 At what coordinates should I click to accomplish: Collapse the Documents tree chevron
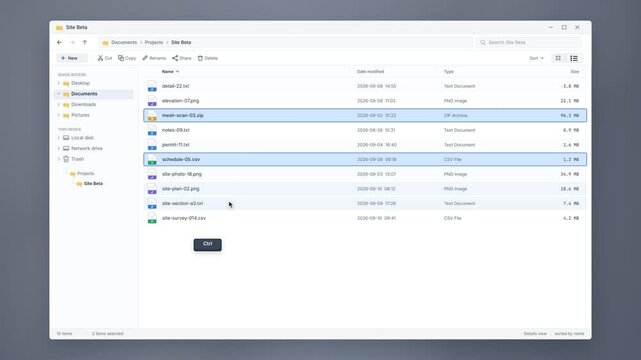59,94
